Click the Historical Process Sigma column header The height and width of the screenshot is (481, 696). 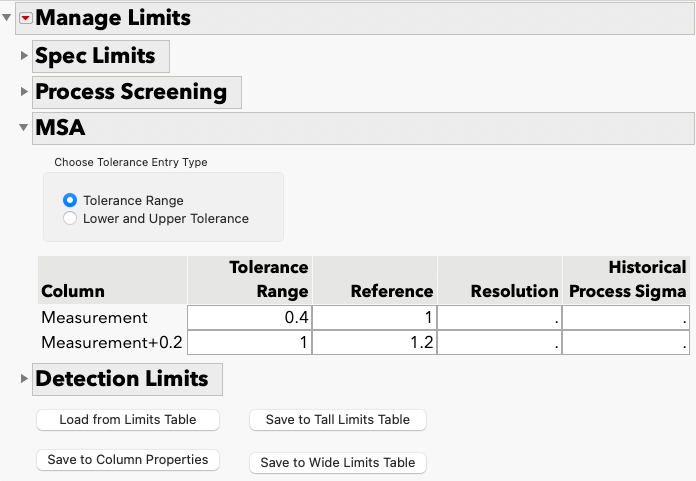pyautogui.click(x=626, y=280)
